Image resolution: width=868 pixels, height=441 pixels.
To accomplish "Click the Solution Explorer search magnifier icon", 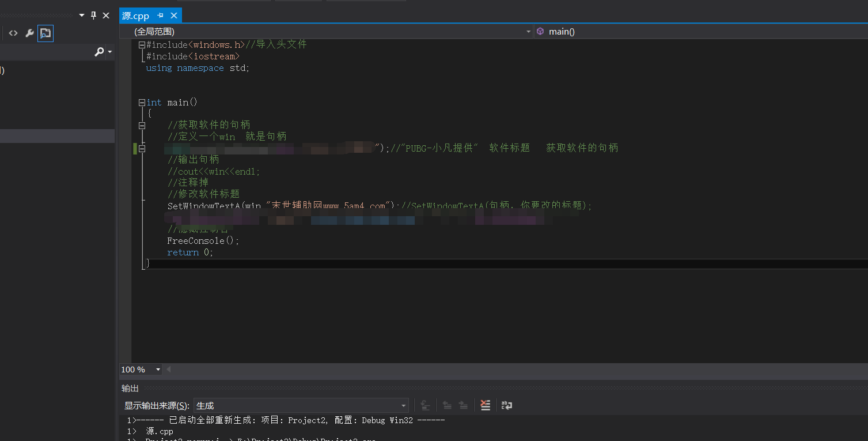I will pos(99,52).
